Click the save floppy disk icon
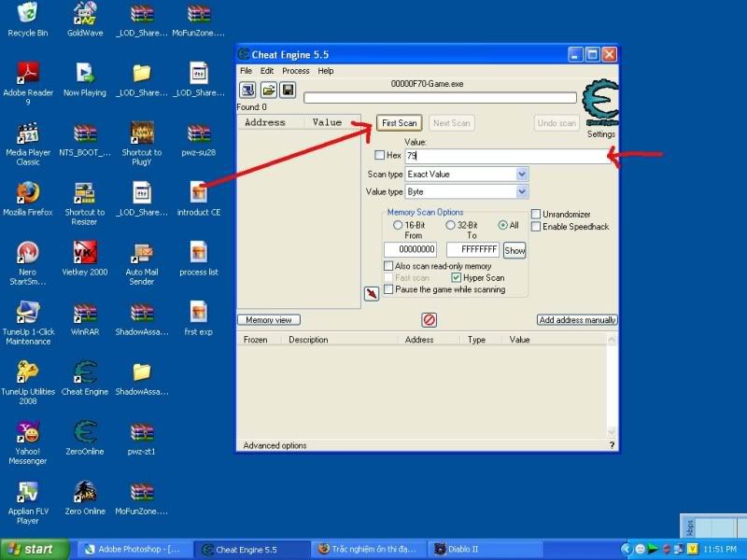The height and width of the screenshot is (560, 747). point(288,90)
